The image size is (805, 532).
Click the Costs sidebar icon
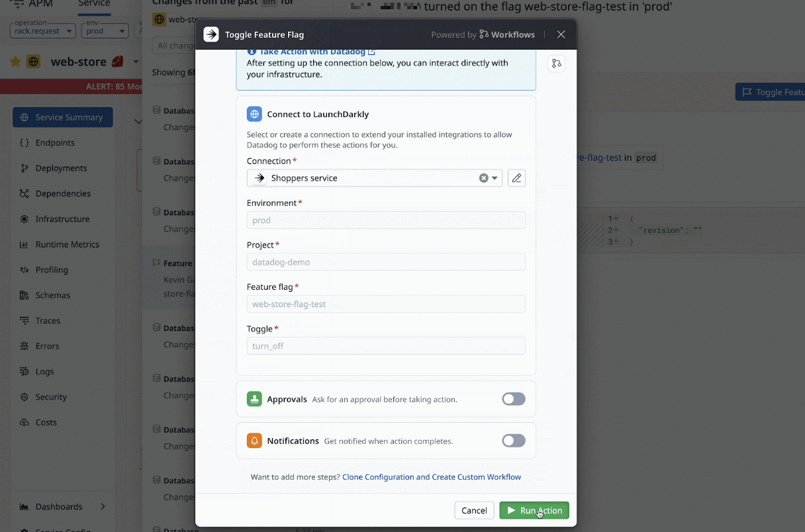(24, 422)
